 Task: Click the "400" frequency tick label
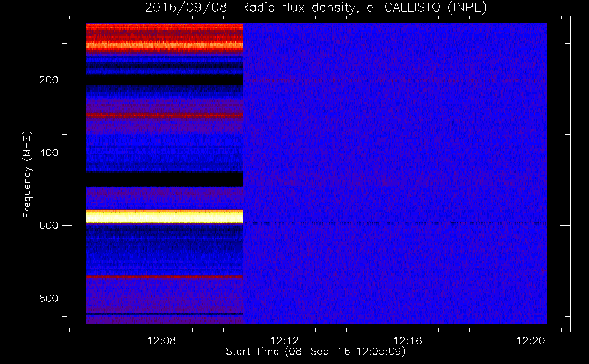pyautogui.click(x=49, y=153)
